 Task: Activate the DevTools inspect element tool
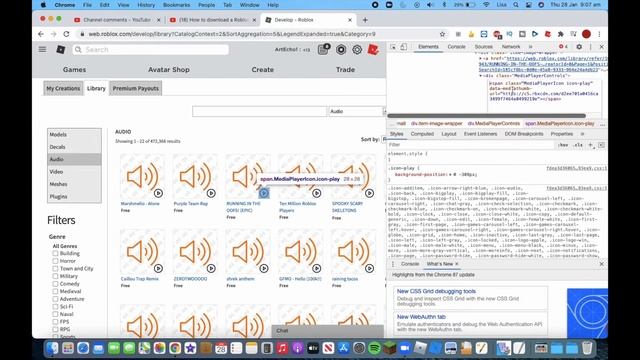pos(393,47)
